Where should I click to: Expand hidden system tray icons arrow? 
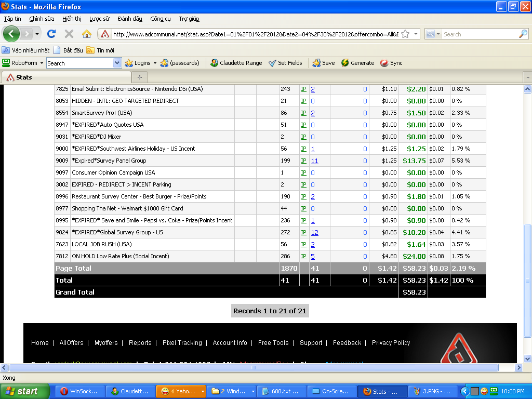tap(464, 391)
